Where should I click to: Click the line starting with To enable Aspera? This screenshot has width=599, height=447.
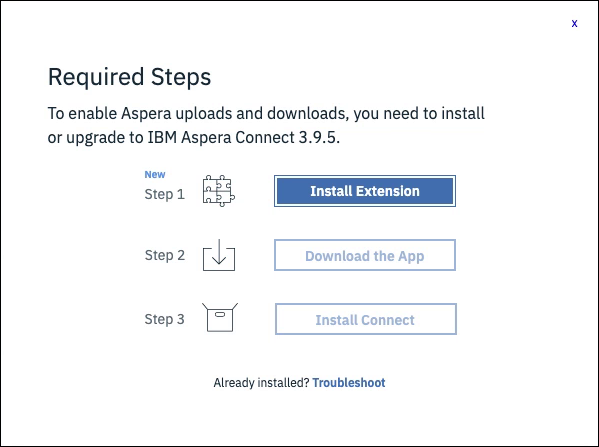(x=266, y=113)
